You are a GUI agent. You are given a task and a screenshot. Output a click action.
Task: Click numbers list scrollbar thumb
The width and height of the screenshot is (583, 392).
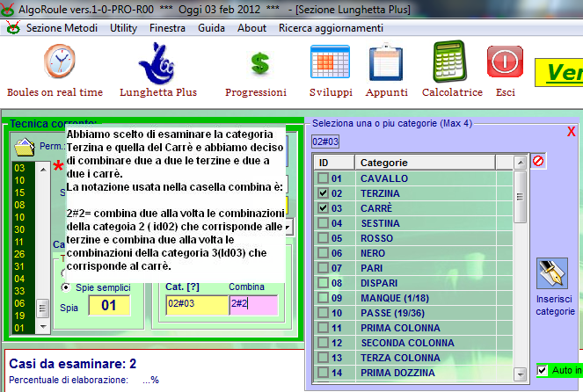click(42, 308)
